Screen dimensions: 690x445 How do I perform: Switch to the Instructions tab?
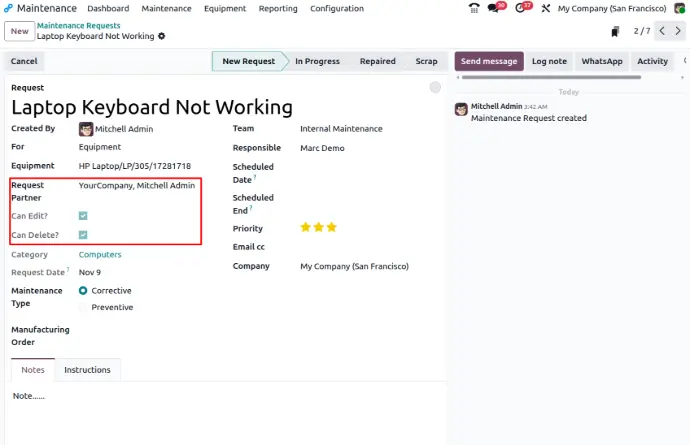point(87,370)
